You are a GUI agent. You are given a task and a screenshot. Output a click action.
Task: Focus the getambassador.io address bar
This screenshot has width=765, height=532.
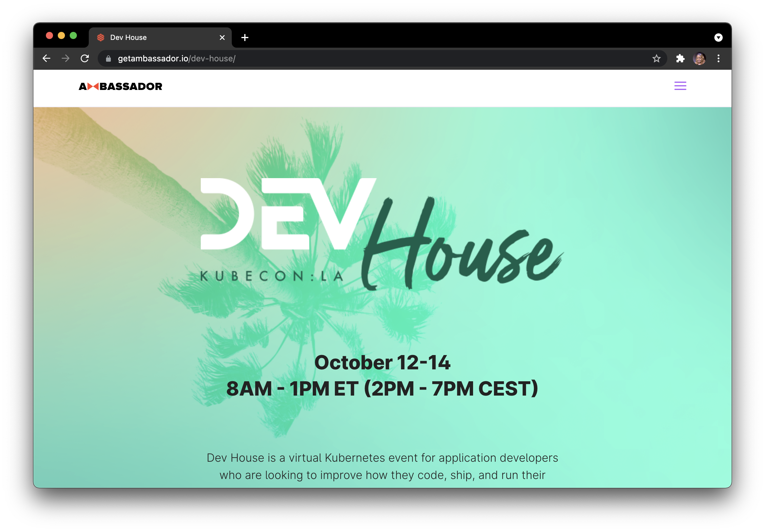pyautogui.click(x=382, y=59)
